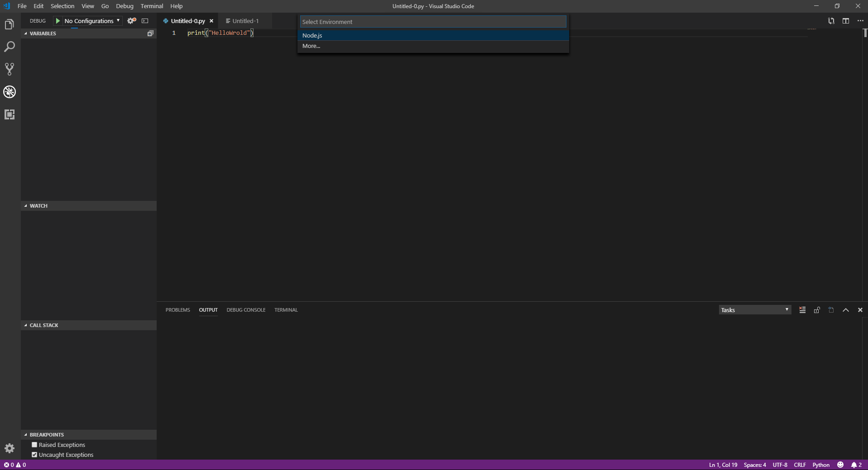Open the Go menu

(x=105, y=6)
